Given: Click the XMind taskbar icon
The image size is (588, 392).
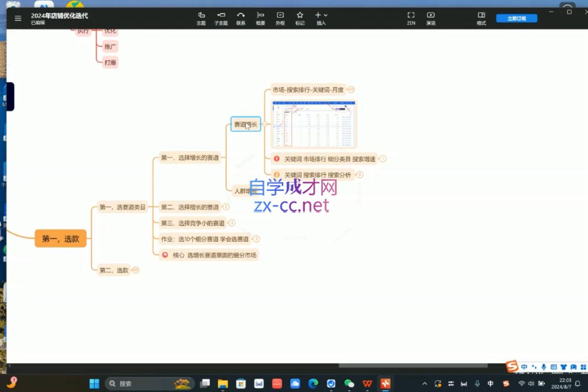Looking at the screenshot, I should coord(385,383).
